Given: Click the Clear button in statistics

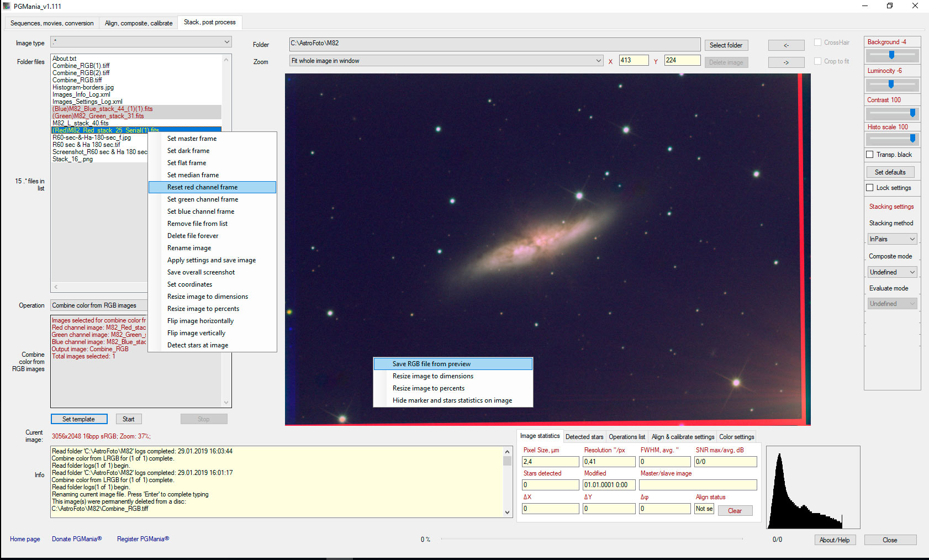Looking at the screenshot, I should click(735, 511).
